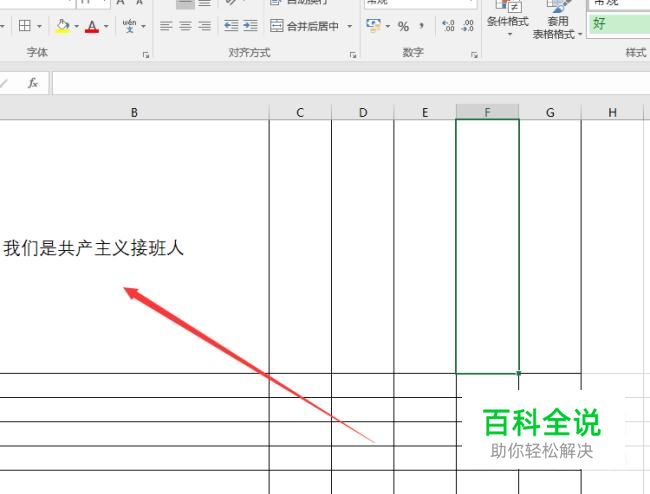Screen dimensions: 650x494
Task: Click the 合并后居中 merge and center button
Action: pyautogui.click(x=304, y=26)
